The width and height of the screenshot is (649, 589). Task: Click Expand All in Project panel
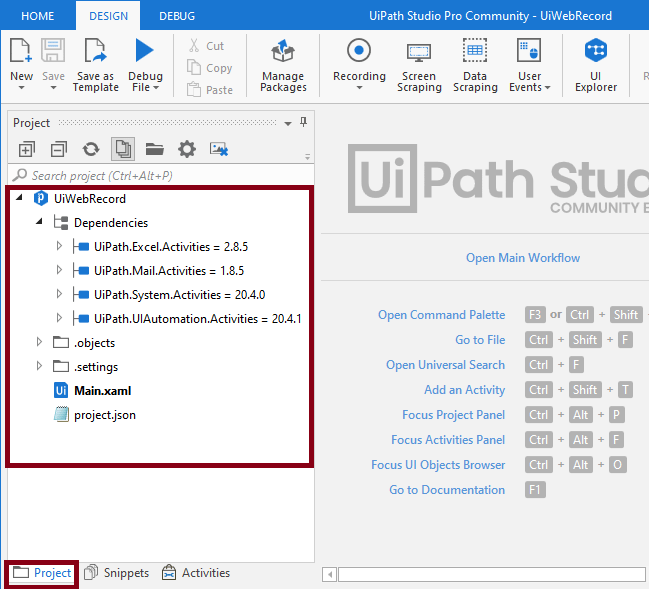coord(26,149)
